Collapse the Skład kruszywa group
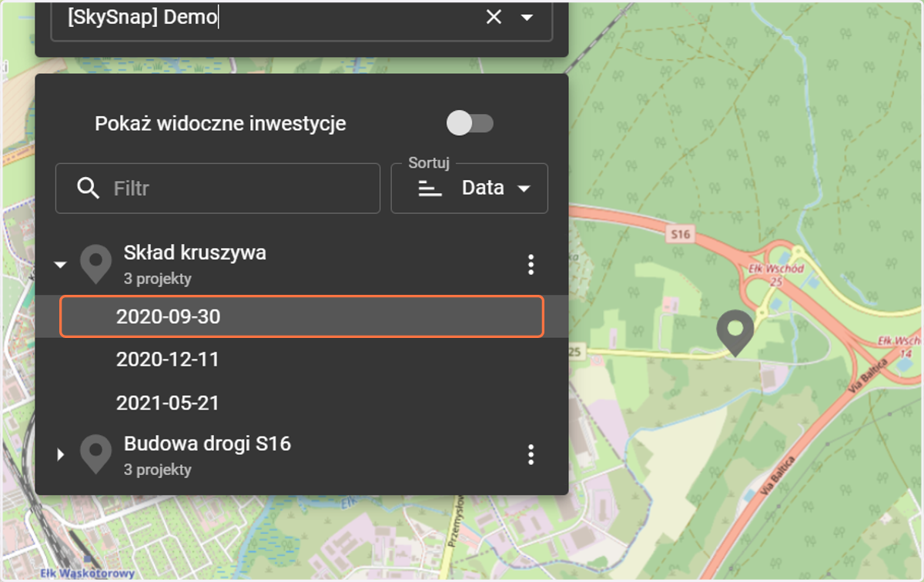Screen dimensions: 924x582 pyautogui.click(x=60, y=265)
